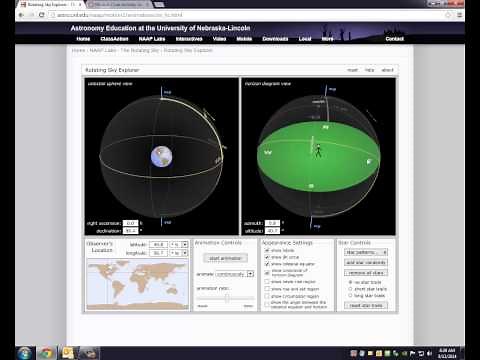The height and width of the screenshot is (360, 480).
Task: Click the animation rate slider handle
Action: 227,298
